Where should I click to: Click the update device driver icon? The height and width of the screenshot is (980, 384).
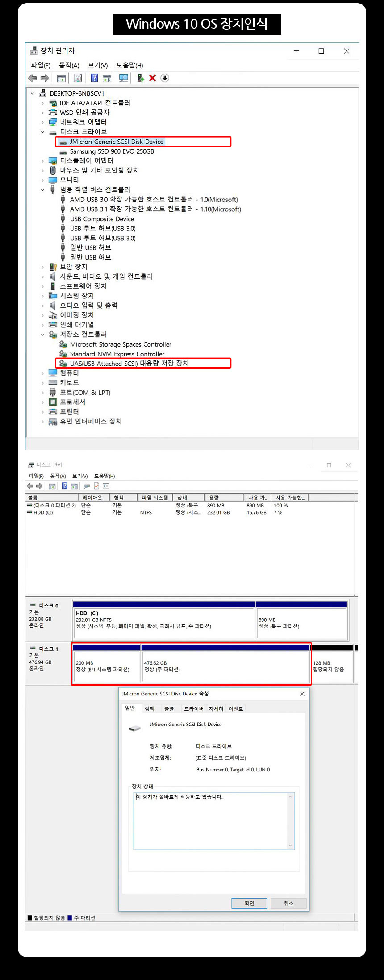[x=140, y=78]
